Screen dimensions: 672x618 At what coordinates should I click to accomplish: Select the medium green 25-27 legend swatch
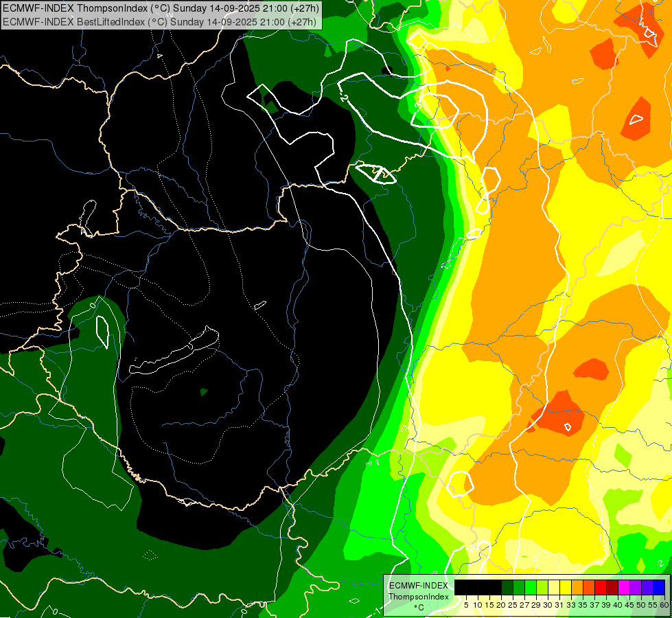[519, 587]
